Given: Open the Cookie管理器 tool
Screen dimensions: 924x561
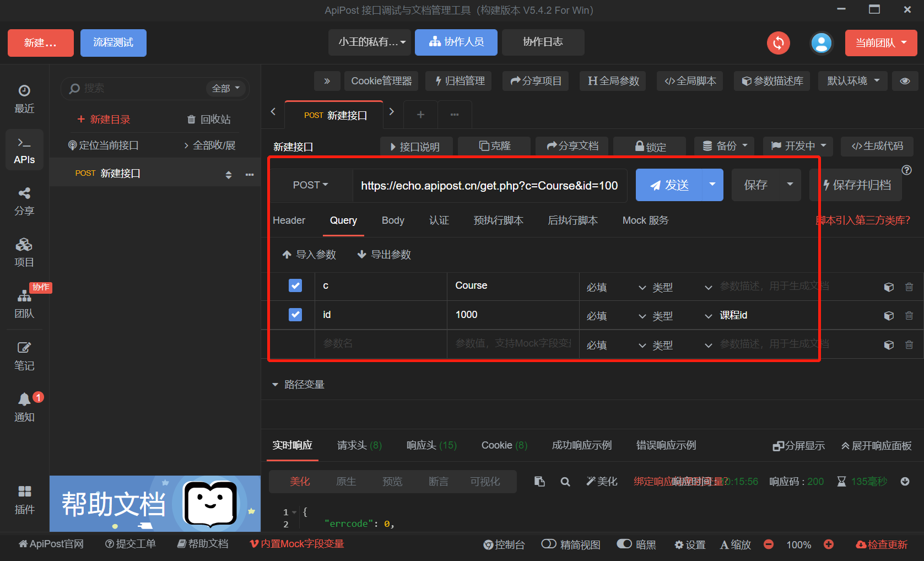Looking at the screenshot, I should point(381,81).
